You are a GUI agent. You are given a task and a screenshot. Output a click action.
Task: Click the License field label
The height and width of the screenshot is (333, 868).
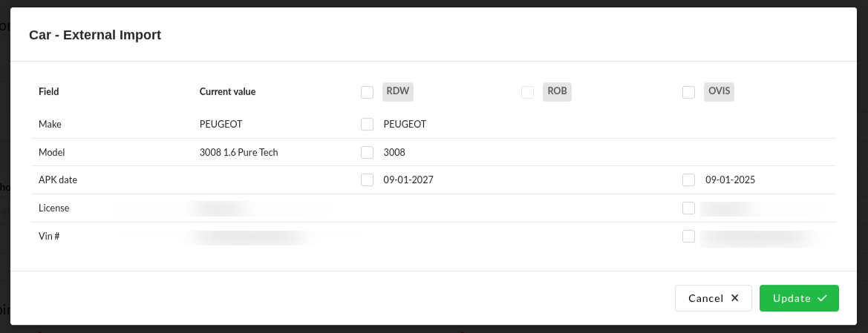coord(53,208)
